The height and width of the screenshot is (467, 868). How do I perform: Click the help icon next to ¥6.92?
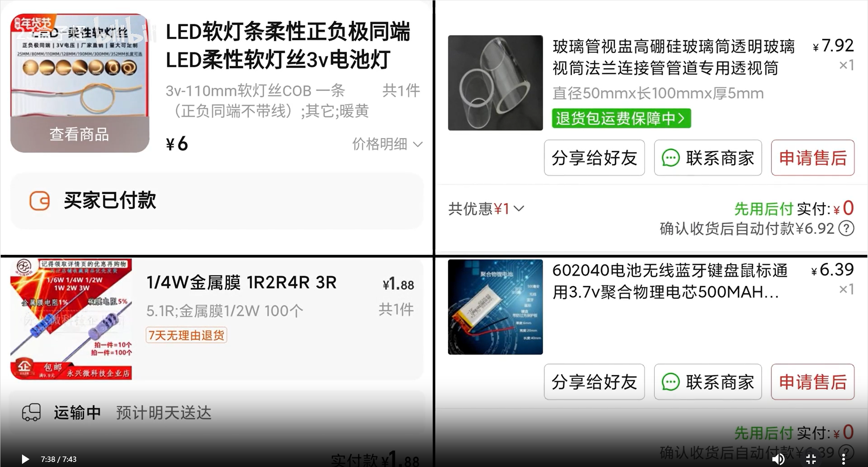pyautogui.click(x=846, y=228)
